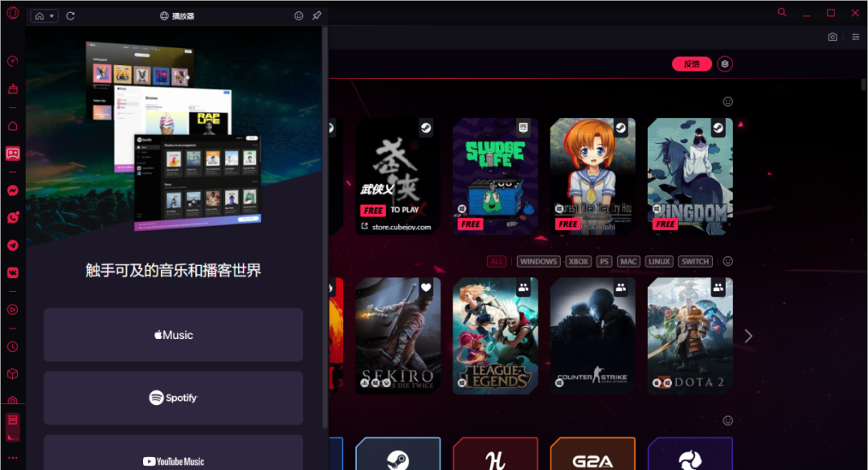Open the Player icon in sidebar
Image resolution: width=868 pixels, height=470 pixels.
(13, 309)
